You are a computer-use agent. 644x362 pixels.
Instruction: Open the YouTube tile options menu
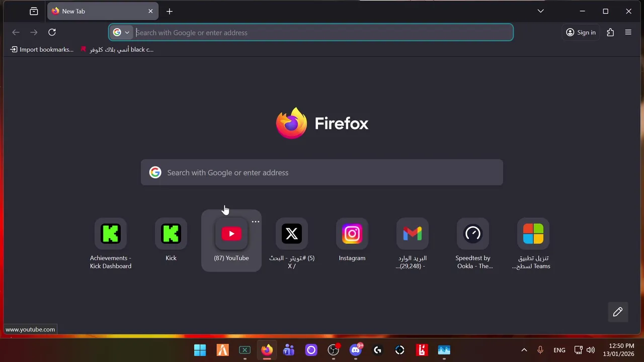click(256, 222)
